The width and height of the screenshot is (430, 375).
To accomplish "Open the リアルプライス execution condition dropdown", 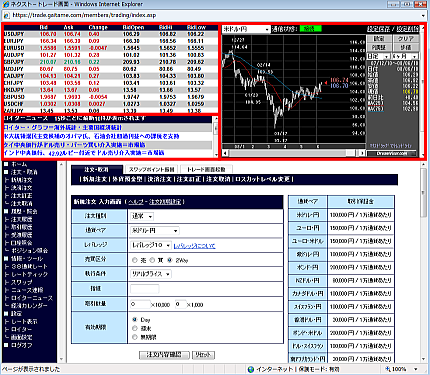I will point(151,274).
